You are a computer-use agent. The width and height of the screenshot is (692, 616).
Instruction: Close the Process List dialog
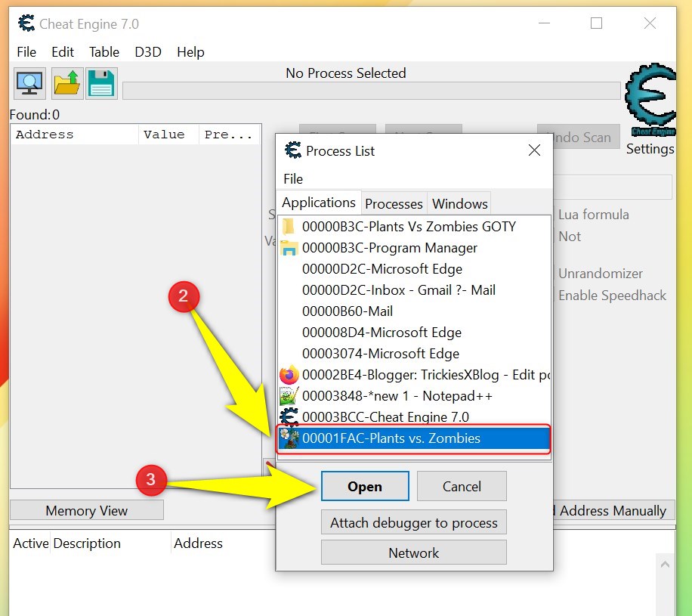[534, 150]
